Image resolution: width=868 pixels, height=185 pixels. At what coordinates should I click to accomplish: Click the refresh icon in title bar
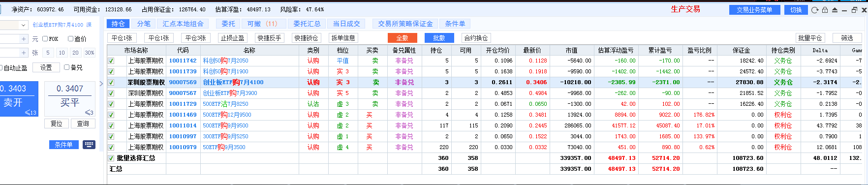click(815, 10)
